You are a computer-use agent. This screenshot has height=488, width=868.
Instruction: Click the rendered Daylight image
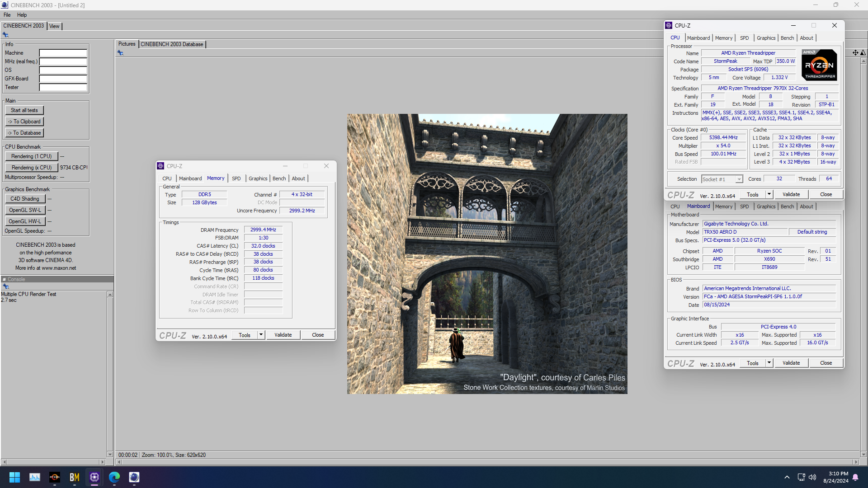(487, 253)
